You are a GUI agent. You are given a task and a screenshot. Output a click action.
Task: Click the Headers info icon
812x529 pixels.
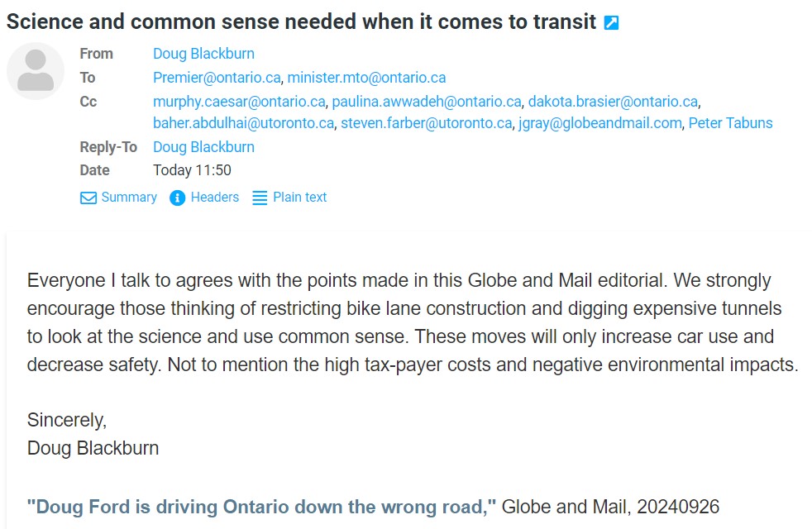pyautogui.click(x=177, y=198)
